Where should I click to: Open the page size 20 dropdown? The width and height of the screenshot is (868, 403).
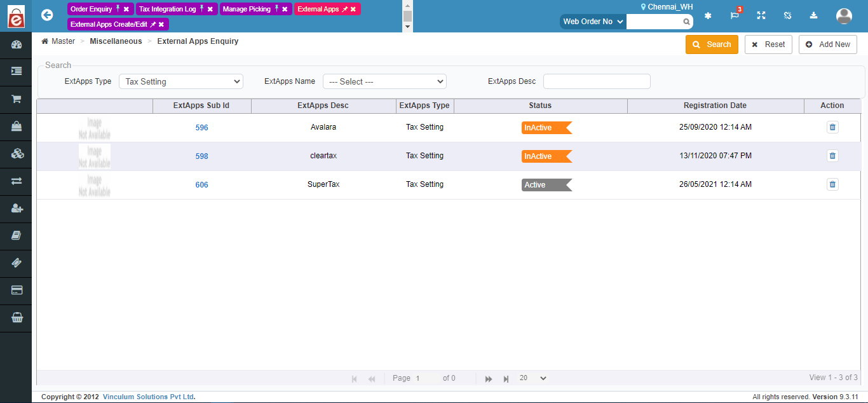[x=532, y=378]
